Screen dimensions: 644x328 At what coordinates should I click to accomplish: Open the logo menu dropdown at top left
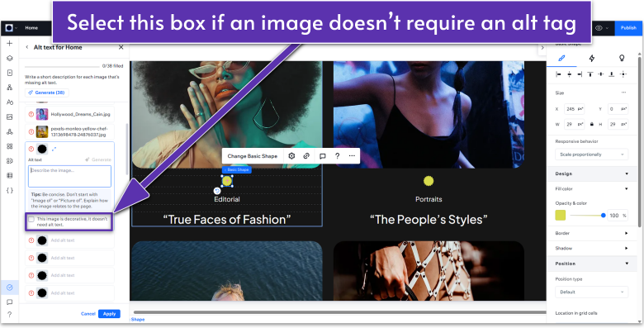pos(11,28)
